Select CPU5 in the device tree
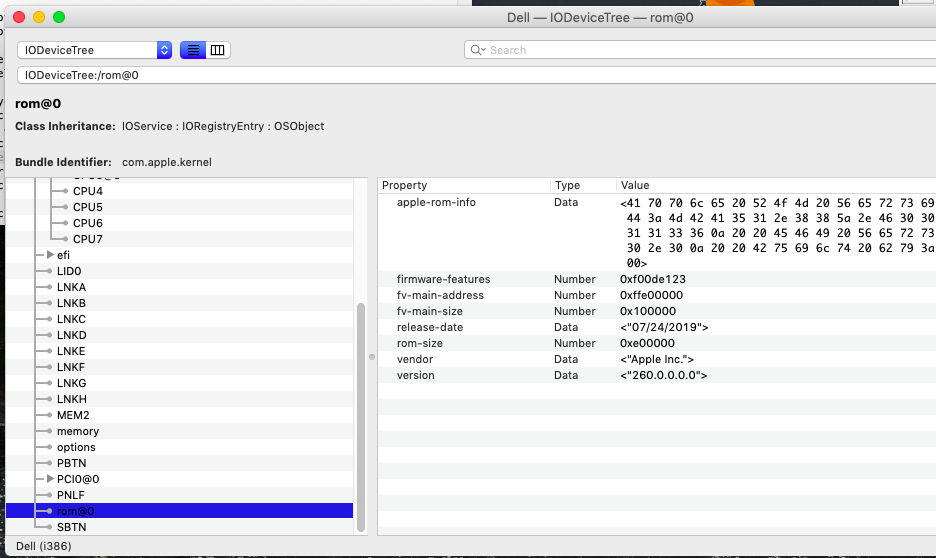936x558 pixels. coord(88,207)
